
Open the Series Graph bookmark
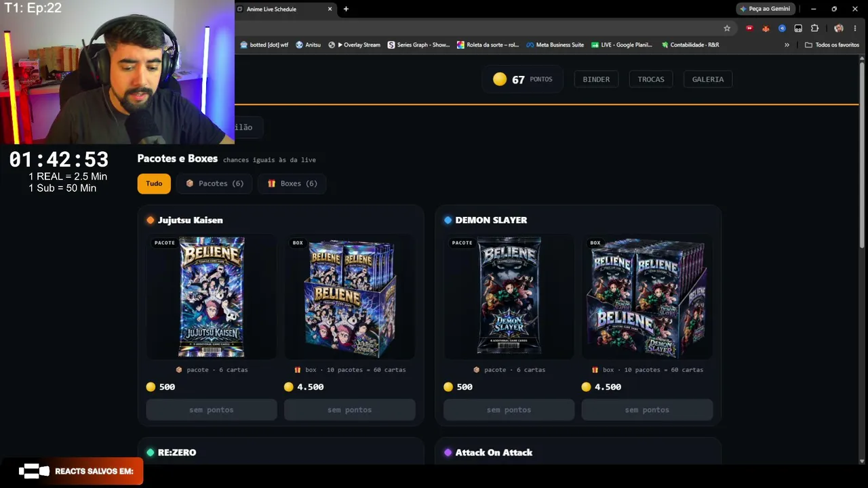click(x=418, y=45)
